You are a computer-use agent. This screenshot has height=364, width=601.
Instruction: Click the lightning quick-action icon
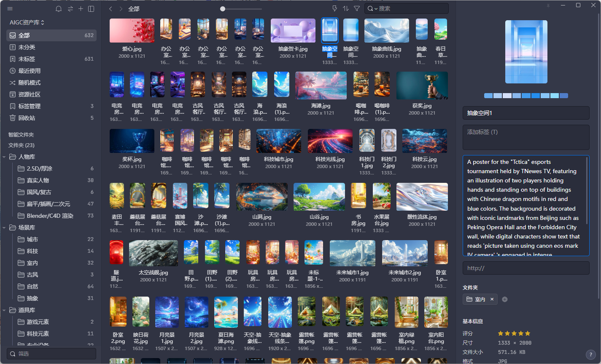coord(335,8)
